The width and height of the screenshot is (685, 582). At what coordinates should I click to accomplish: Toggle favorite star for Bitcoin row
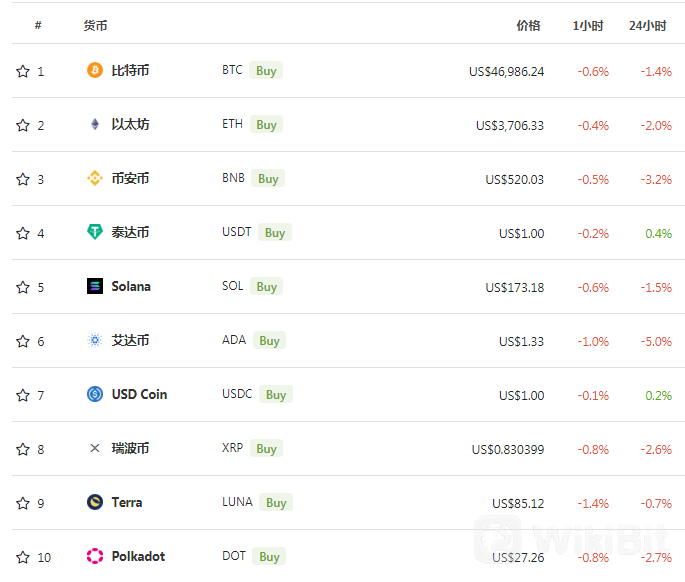(23, 71)
